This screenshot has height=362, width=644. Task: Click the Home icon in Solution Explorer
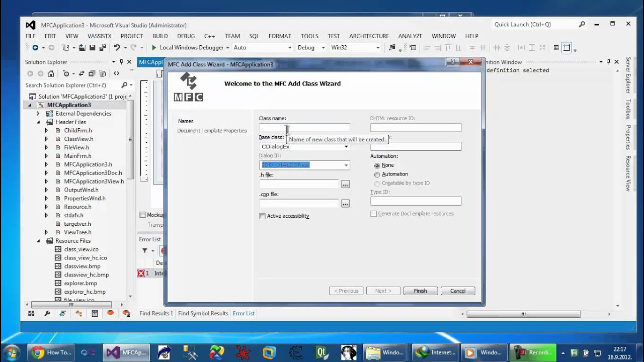[x=51, y=73]
